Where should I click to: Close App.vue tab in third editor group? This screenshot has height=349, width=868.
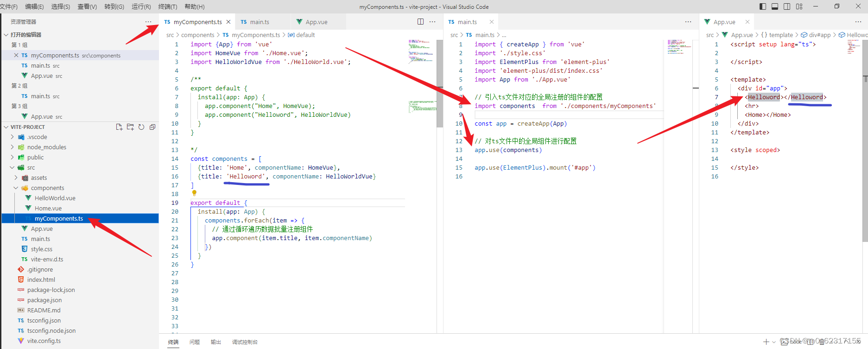click(x=748, y=22)
